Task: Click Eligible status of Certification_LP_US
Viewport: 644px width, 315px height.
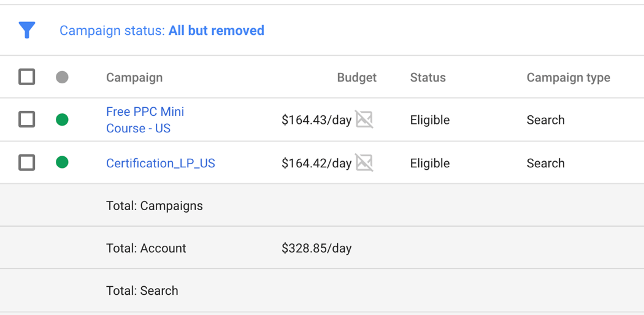Action: pos(430,163)
